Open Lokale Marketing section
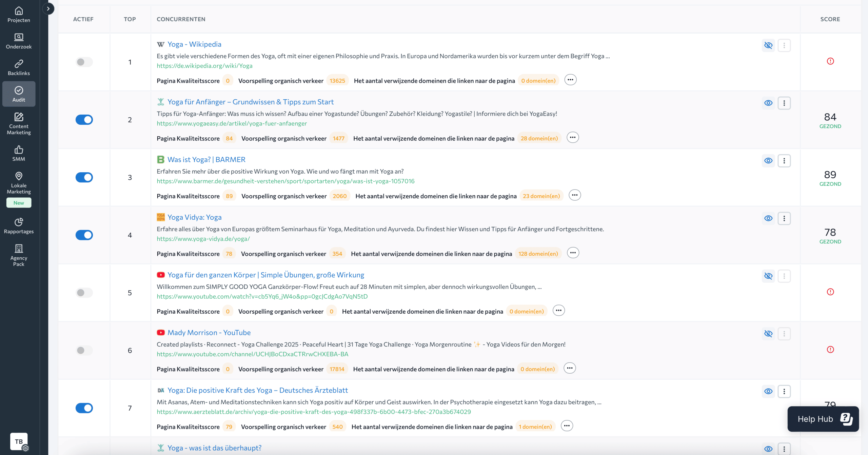This screenshot has height=455, width=868. click(x=19, y=189)
